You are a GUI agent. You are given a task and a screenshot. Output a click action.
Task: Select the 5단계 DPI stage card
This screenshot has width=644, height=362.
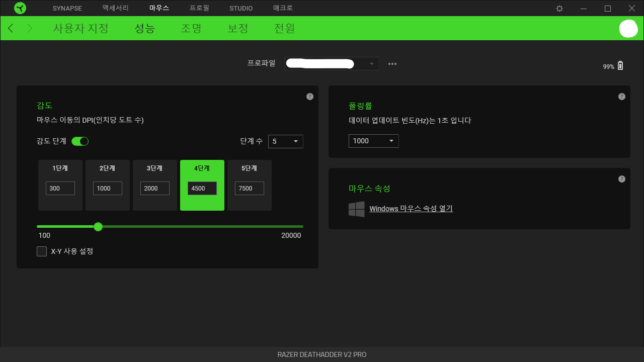click(x=250, y=185)
